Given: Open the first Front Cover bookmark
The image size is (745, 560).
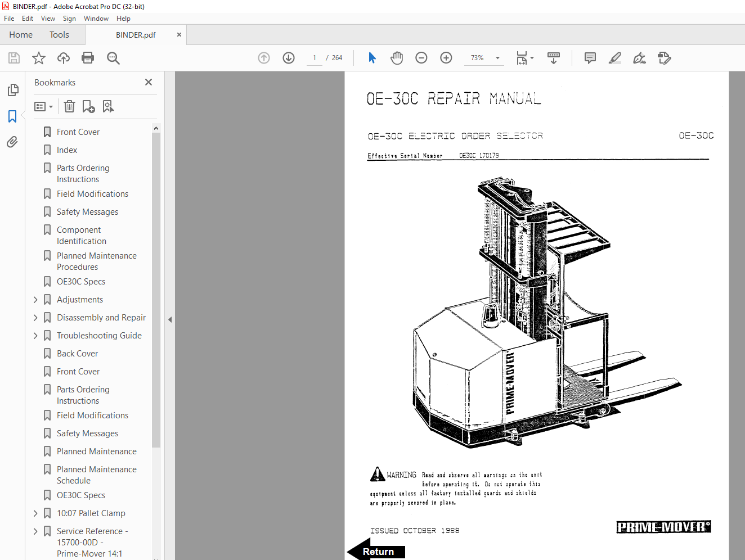Looking at the screenshot, I should [78, 132].
